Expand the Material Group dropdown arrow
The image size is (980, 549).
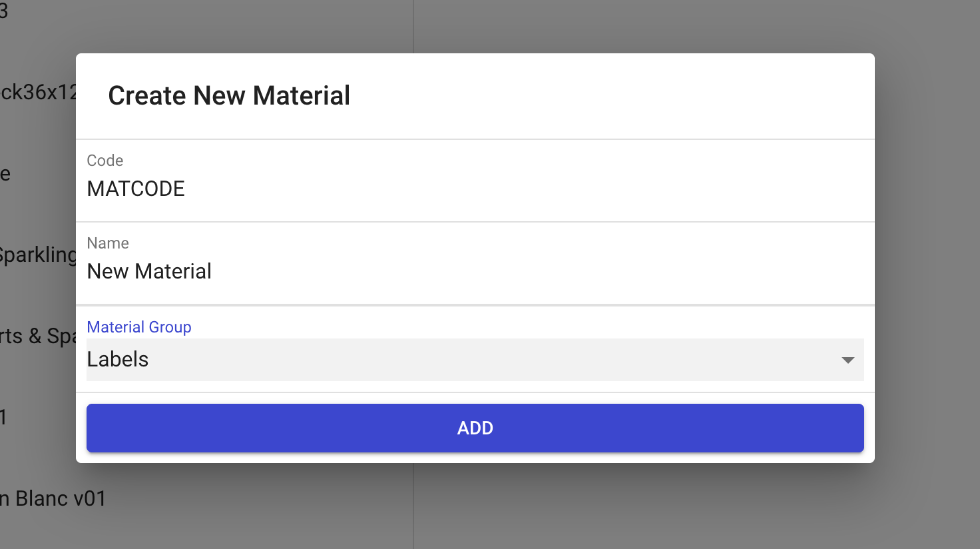[x=848, y=360]
